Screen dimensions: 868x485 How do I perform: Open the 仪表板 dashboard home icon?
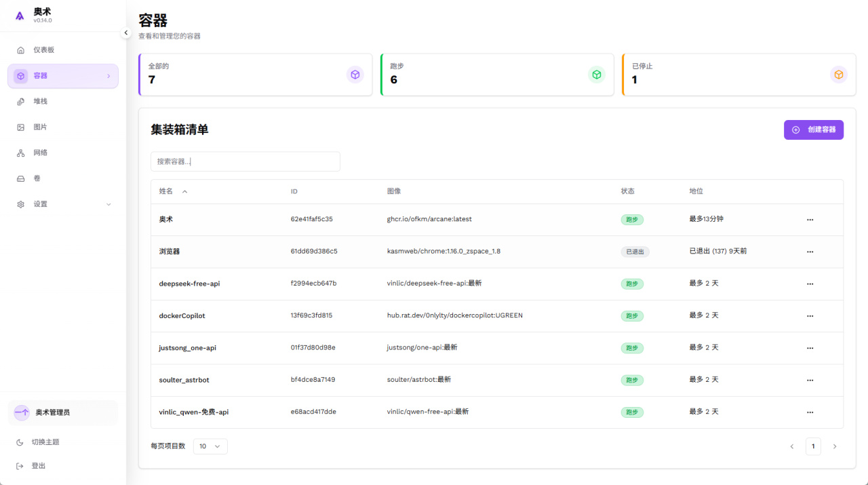[x=21, y=50]
